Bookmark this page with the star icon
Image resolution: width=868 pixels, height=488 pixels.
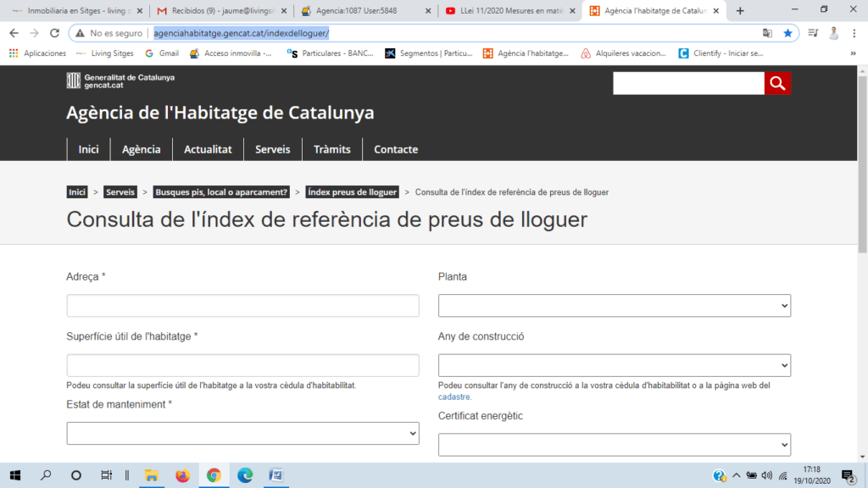coord(787,33)
